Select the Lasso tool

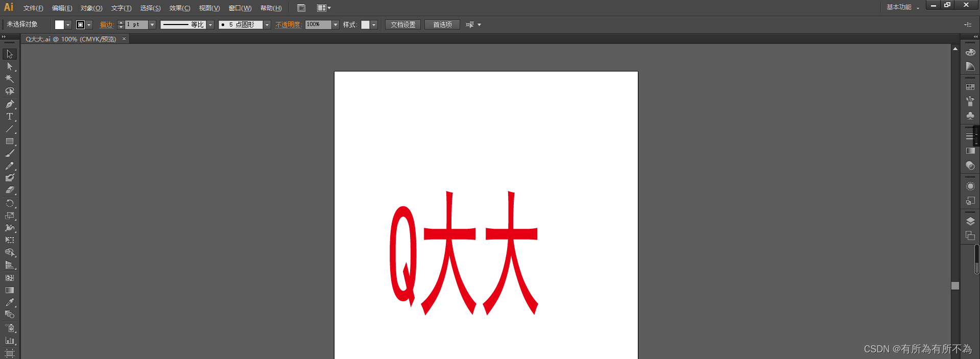coord(10,91)
